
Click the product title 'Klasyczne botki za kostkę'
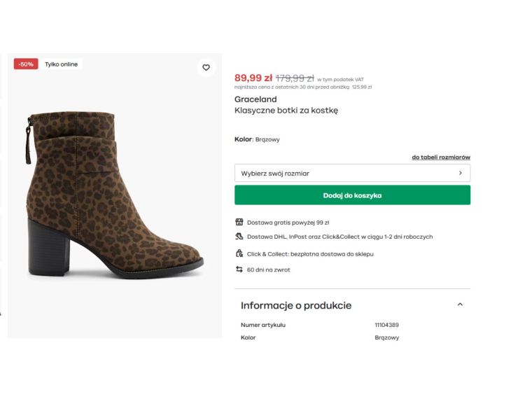tap(286, 111)
